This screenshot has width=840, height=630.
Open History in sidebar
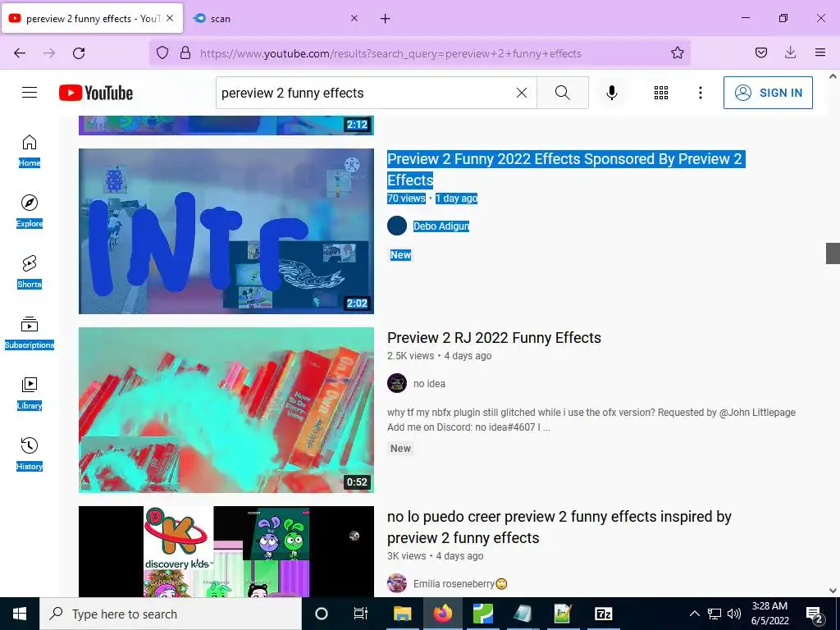pyautogui.click(x=30, y=453)
